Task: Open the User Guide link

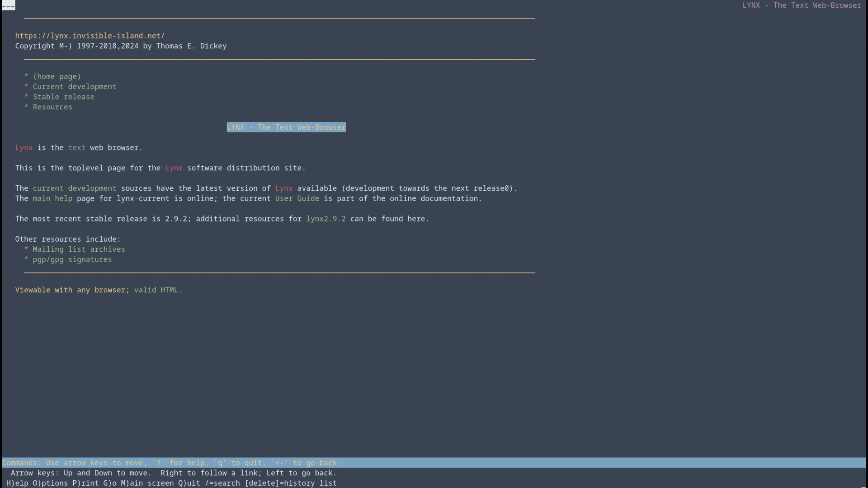Action: (x=297, y=198)
